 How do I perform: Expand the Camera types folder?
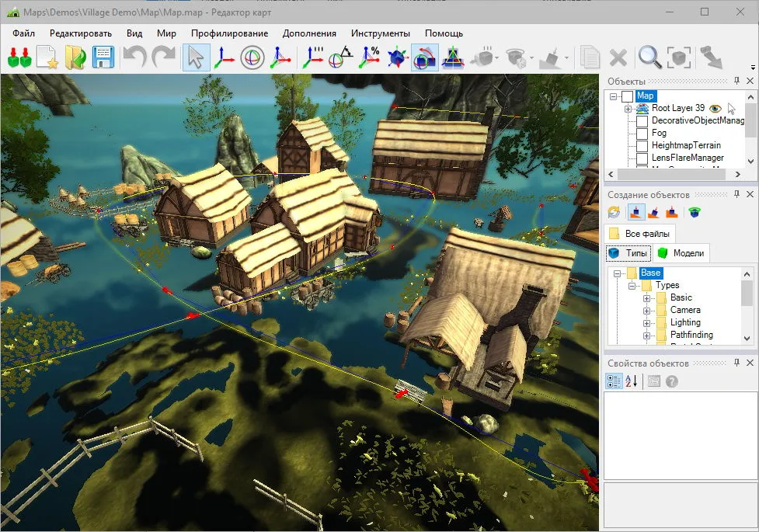[646, 311]
